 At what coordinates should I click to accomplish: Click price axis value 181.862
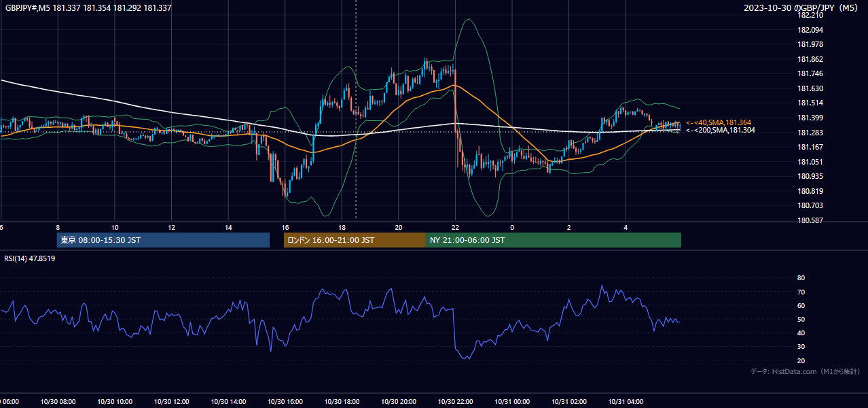tap(810, 59)
